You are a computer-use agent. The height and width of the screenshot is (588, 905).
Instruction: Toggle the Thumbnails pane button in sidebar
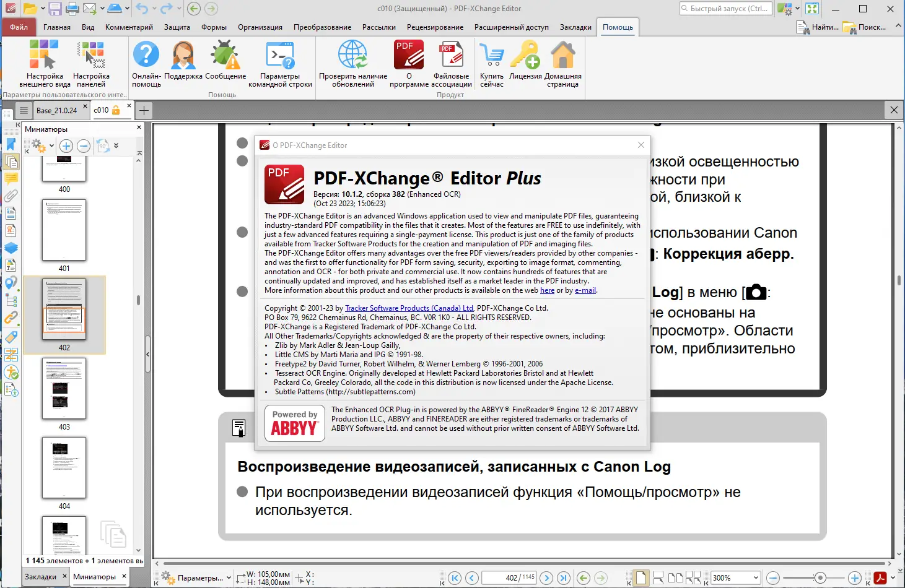[x=11, y=162]
